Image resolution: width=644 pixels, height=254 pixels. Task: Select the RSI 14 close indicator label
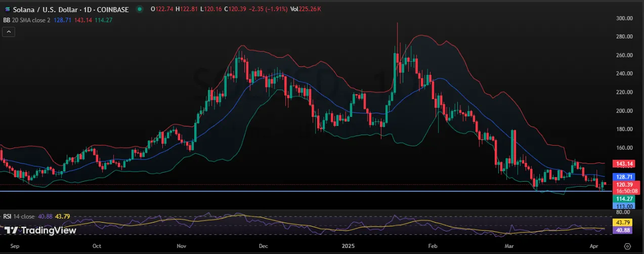tap(19, 217)
